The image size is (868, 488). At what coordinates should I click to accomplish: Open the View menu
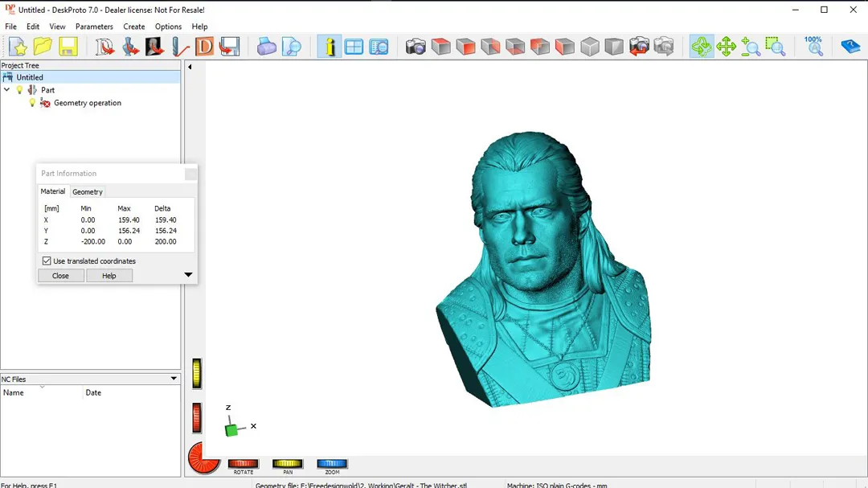[x=57, y=27]
